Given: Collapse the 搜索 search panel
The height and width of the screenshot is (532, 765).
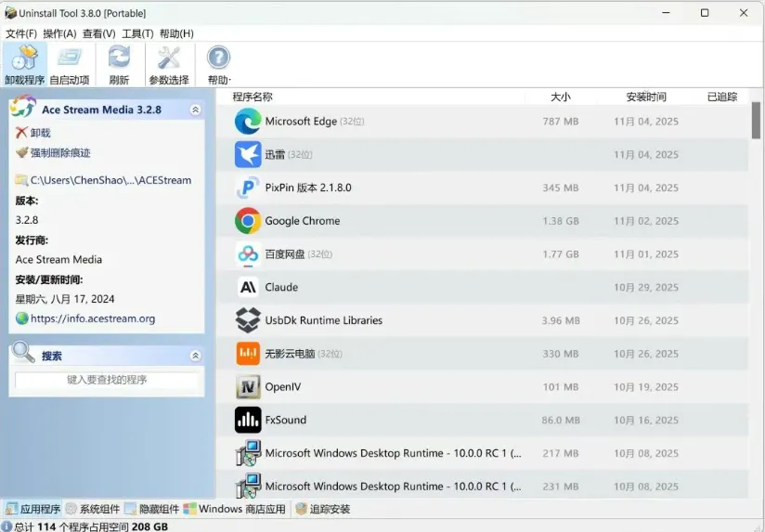Looking at the screenshot, I should pyautogui.click(x=195, y=356).
